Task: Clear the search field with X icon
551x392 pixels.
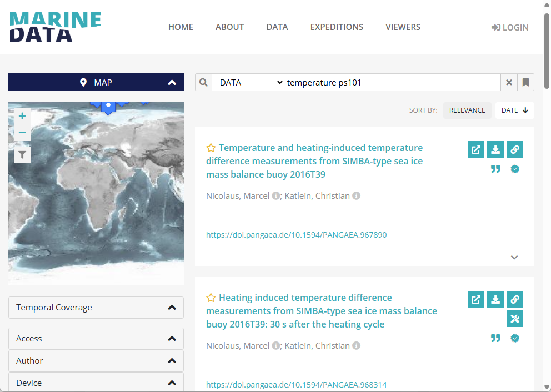Action: (509, 83)
